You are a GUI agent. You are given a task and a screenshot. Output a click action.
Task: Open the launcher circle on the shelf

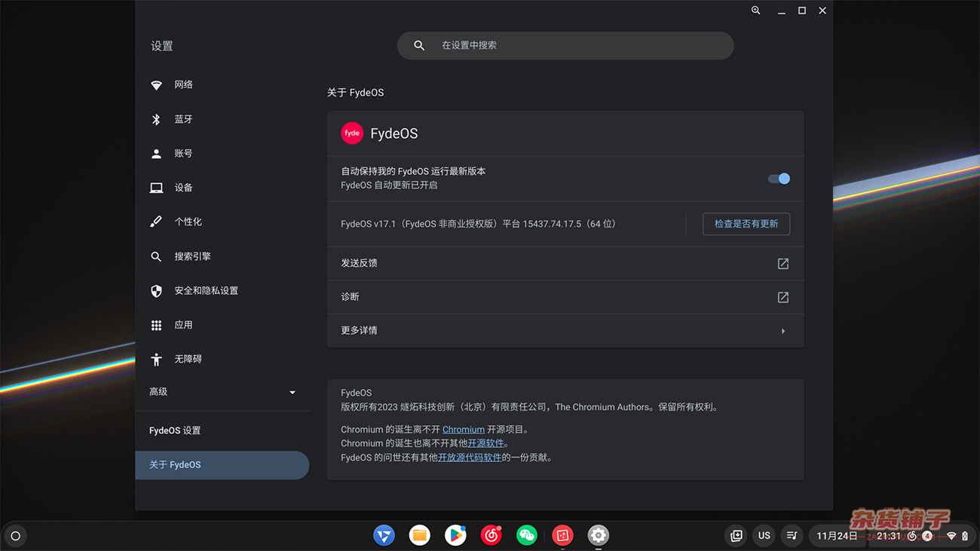15,536
